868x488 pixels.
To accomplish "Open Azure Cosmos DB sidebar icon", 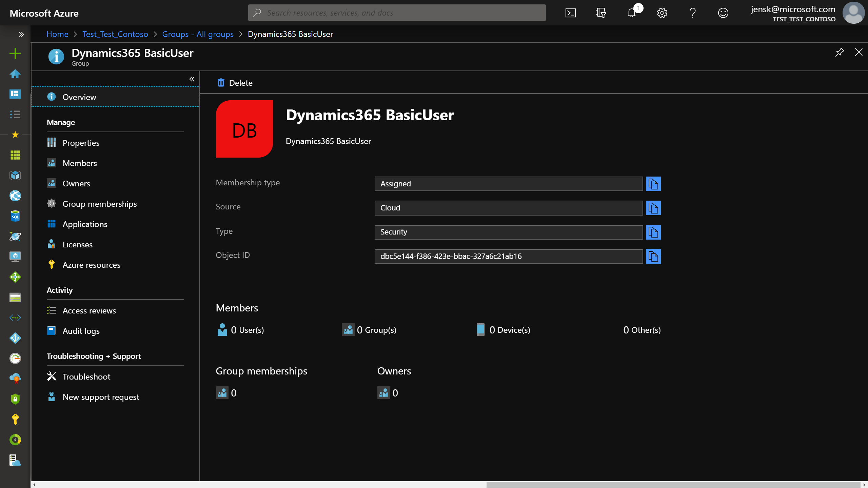I will (15, 236).
